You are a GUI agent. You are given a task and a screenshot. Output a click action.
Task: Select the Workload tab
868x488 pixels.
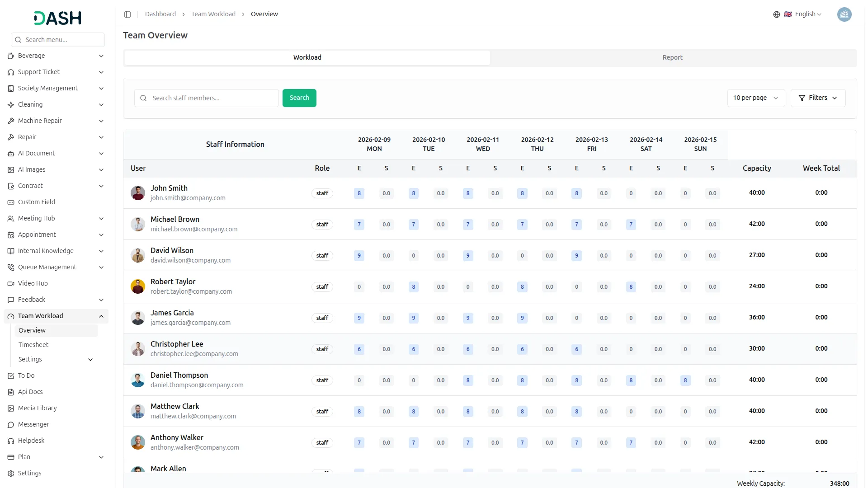(307, 58)
